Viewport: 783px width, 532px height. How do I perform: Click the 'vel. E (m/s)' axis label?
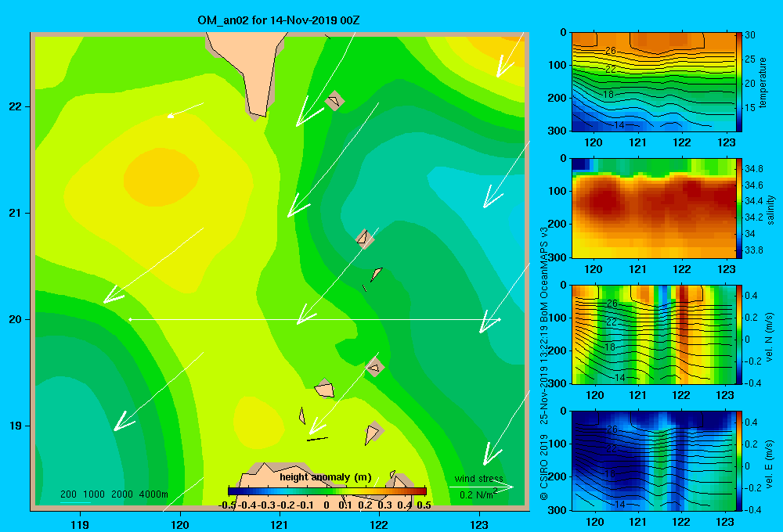(770, 463)
